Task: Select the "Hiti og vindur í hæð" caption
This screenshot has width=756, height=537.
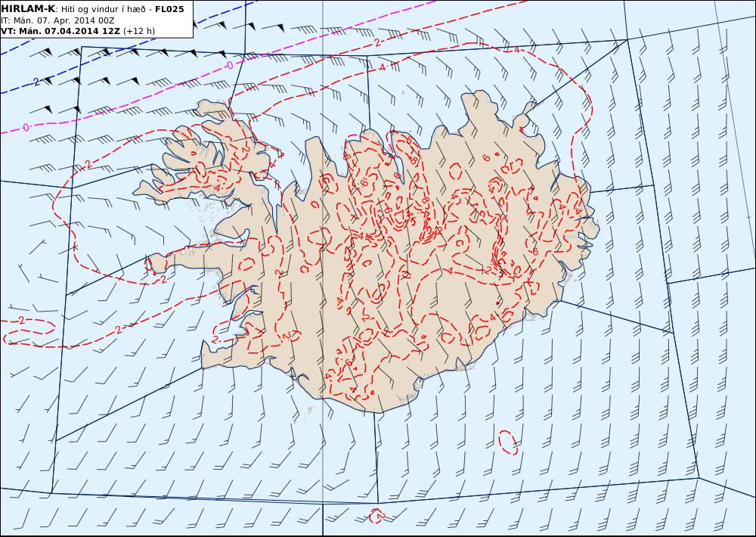Action: point(103,9)
